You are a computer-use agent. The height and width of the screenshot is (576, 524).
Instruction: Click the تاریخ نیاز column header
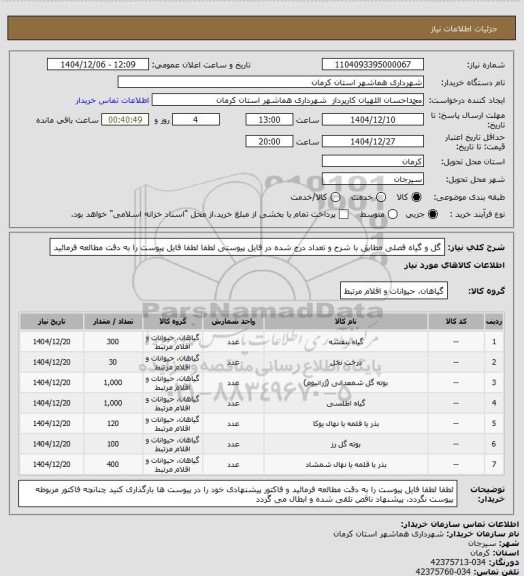[51, 322]
